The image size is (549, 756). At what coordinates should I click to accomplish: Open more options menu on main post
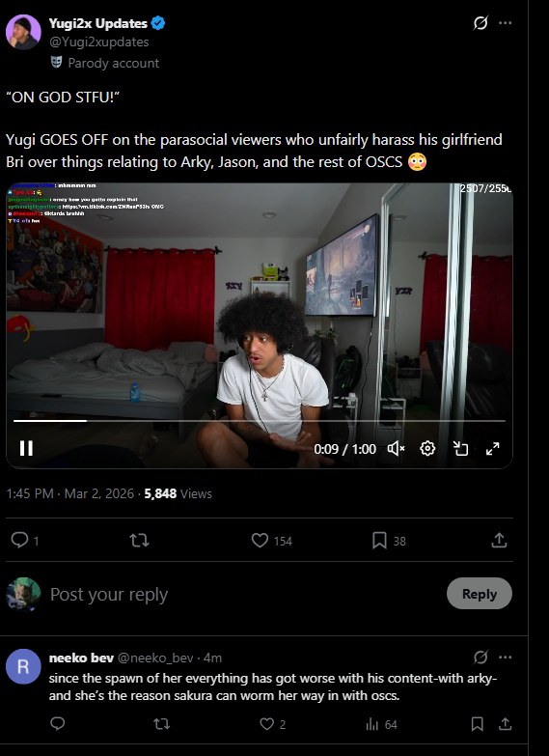coord(506,22)
